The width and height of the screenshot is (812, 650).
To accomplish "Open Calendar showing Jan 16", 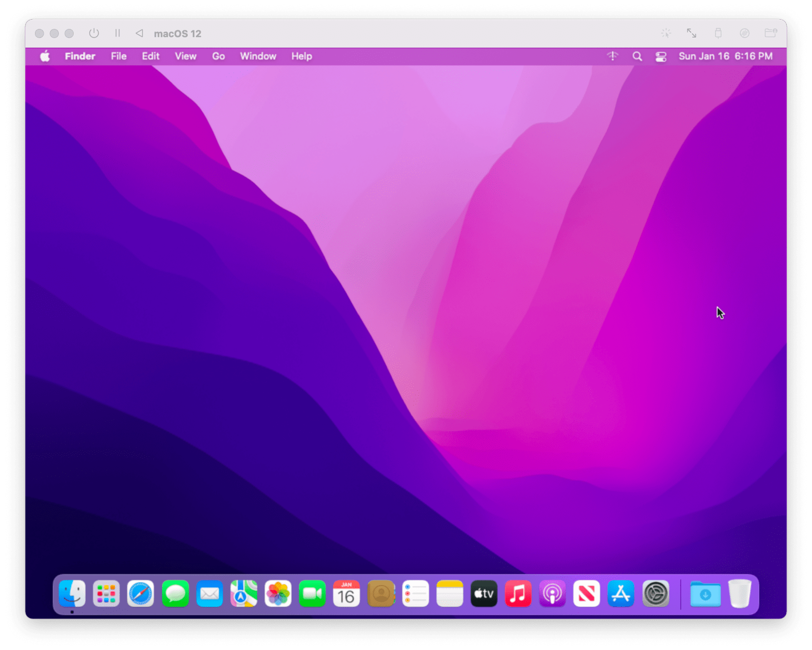I will pyautogui.click(x=347, y=594).
